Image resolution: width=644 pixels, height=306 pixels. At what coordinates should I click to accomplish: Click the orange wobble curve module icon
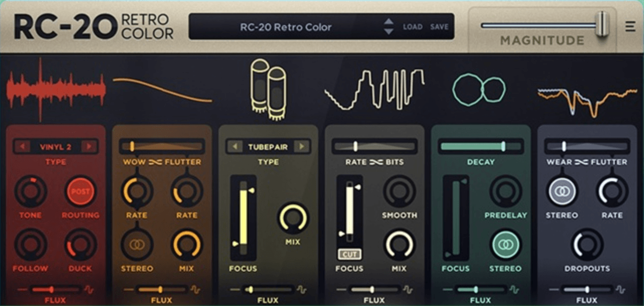click(162, 90)
